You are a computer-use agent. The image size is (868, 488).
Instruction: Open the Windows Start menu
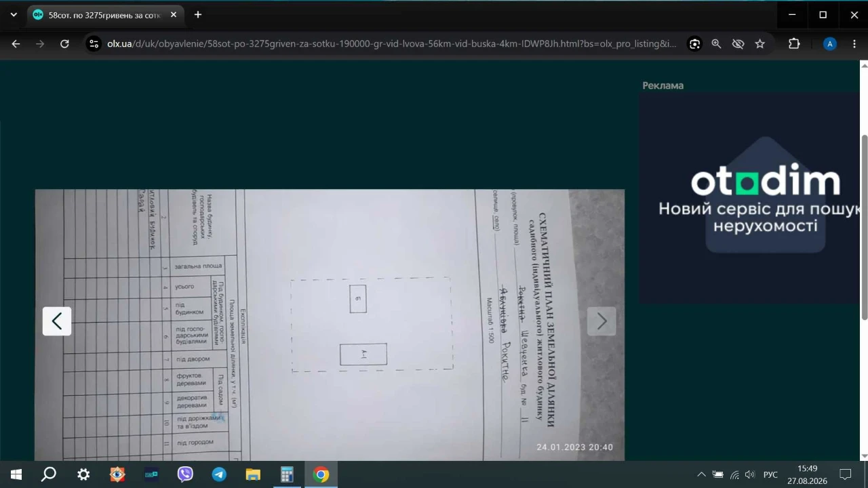16,474
